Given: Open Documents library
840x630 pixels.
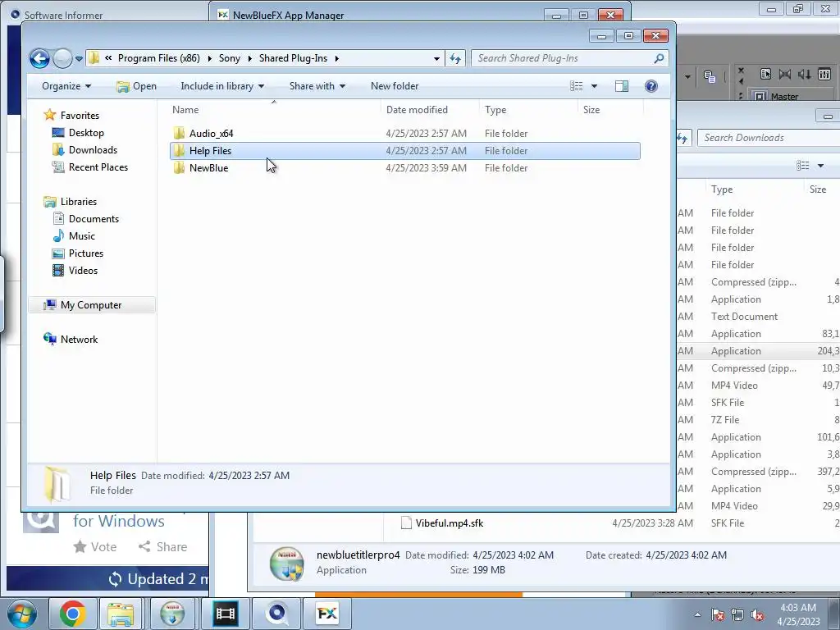Looking at the screenshot, I should (x=94, y=218).
